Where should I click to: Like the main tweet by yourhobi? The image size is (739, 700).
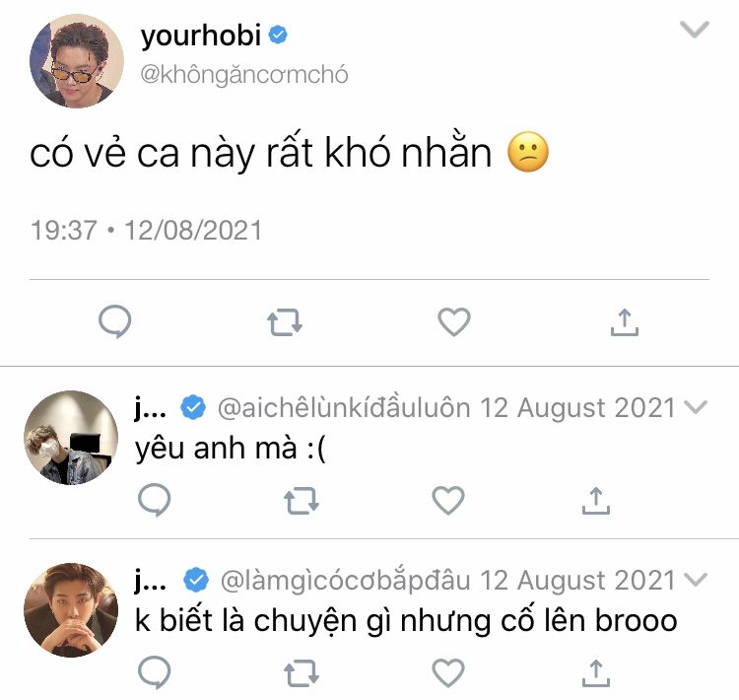[x=454, y=321]
